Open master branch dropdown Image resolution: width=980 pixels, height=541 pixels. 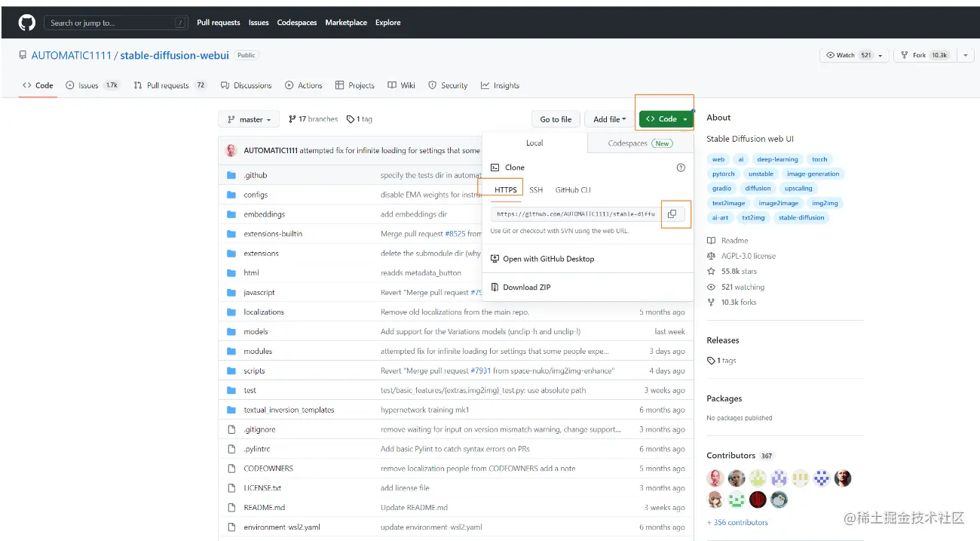[x=249, y=119]
